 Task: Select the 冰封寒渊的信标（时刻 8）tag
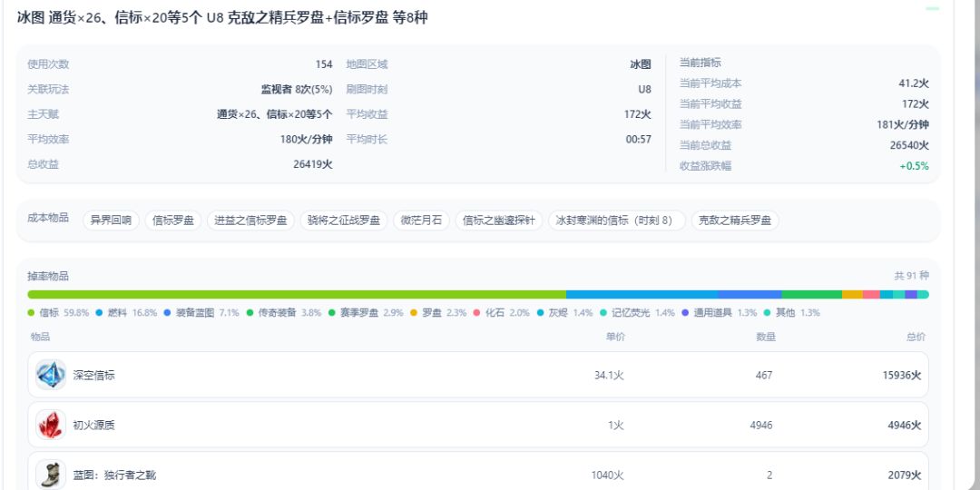pyautogui.click(x=617, y=220)
